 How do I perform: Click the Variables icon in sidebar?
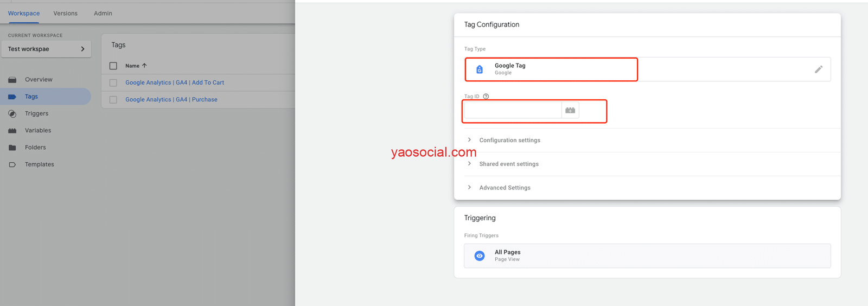(12, 131)
